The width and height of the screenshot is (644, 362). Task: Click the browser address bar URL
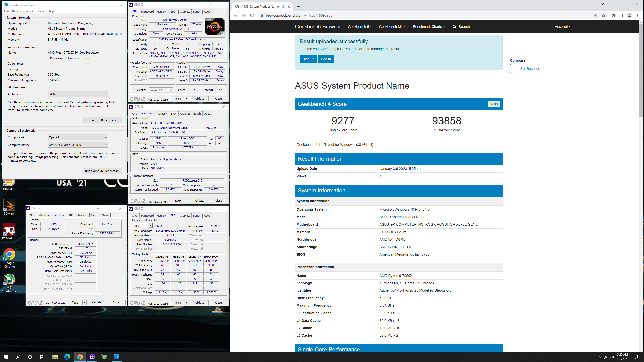coord(299,15)
